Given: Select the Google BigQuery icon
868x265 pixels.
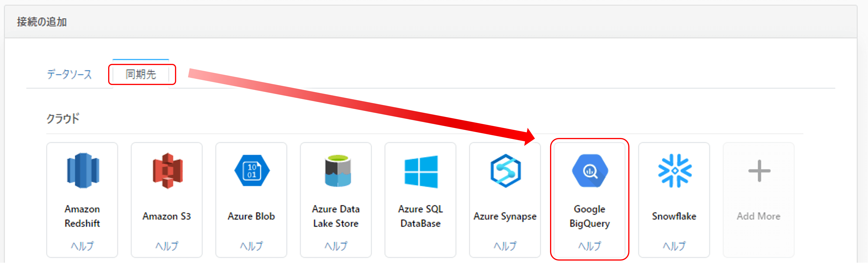Looking at the screenshot, I should [590, 170].
